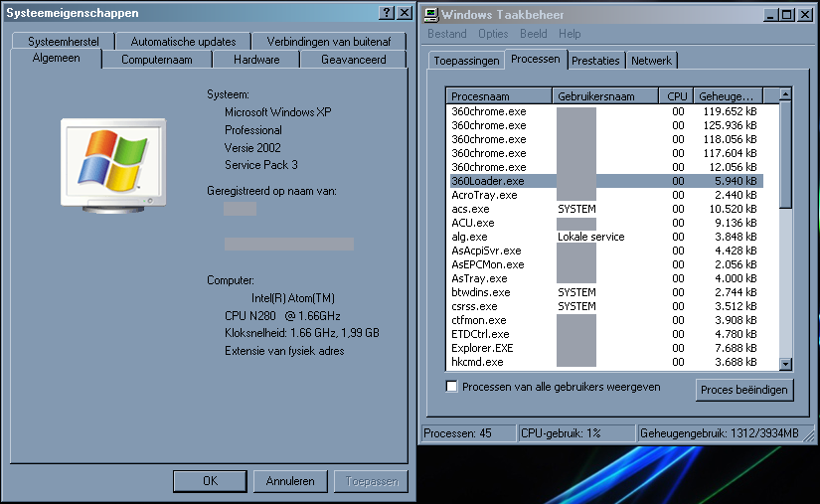Select the AsAcpiSvr.exe process
The width and height of the screenshot is (820, 504).
tap(605, 251)
